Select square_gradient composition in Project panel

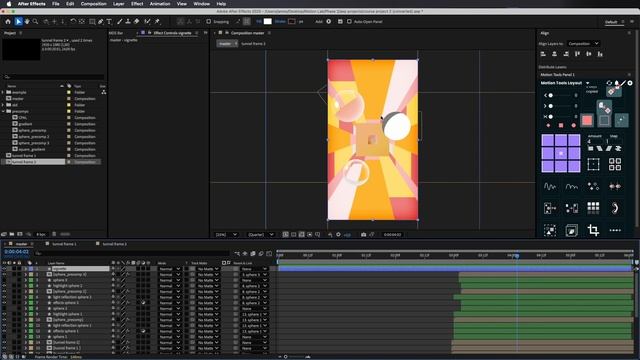click(32, 149)
